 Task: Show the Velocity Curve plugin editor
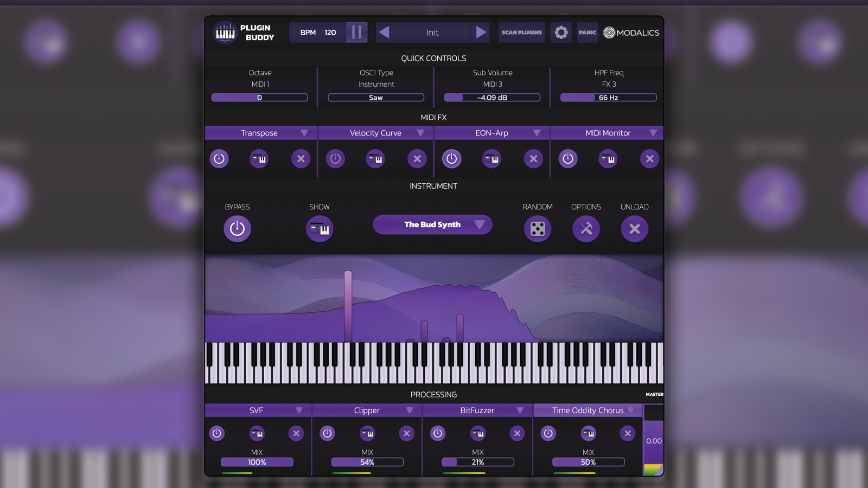pos(375,159)
